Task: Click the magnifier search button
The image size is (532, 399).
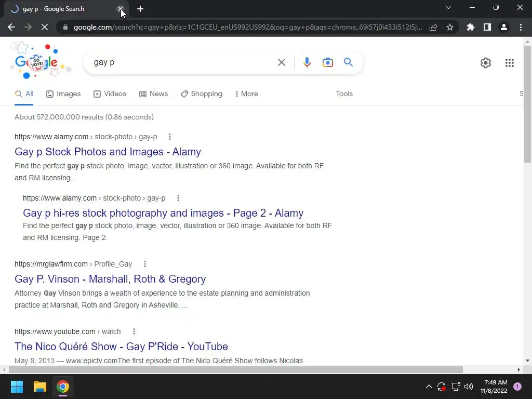Action: 348,62
